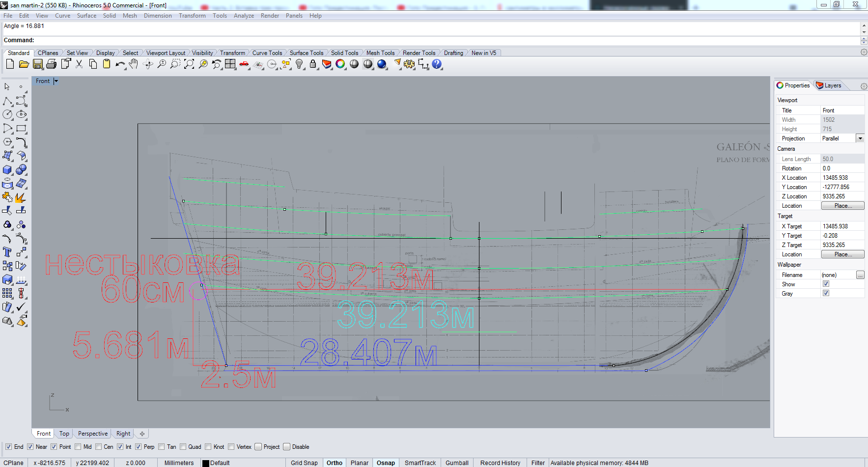Click the black Default layer color swatch

click(x=206, y=463)
